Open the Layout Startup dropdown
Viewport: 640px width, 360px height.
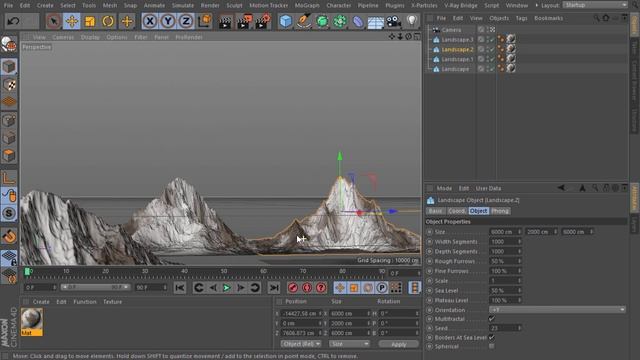(595, 5)
